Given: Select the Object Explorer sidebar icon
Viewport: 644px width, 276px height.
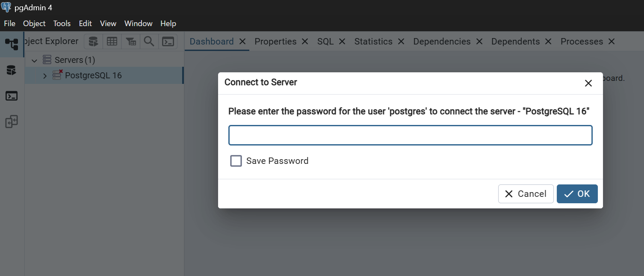Looking at the screenshot, I should [x=12, y=44].
